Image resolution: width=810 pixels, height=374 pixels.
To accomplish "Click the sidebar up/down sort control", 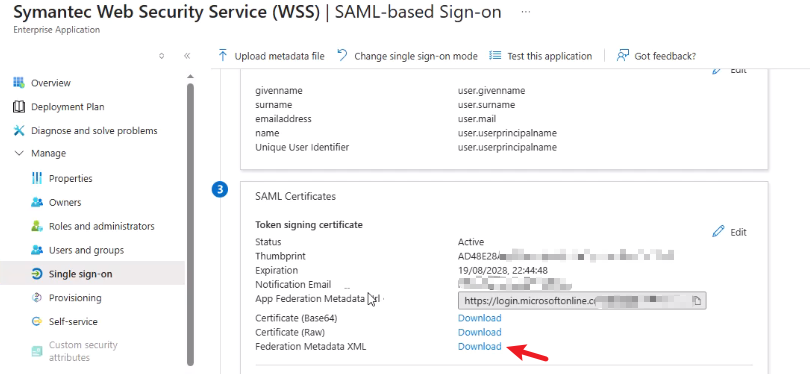I will (162, 56).
